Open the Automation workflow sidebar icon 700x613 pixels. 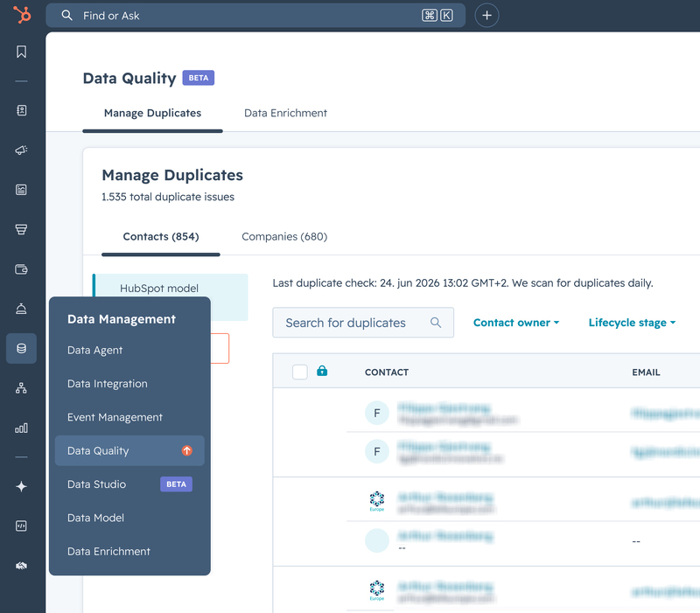click(21, 388)
